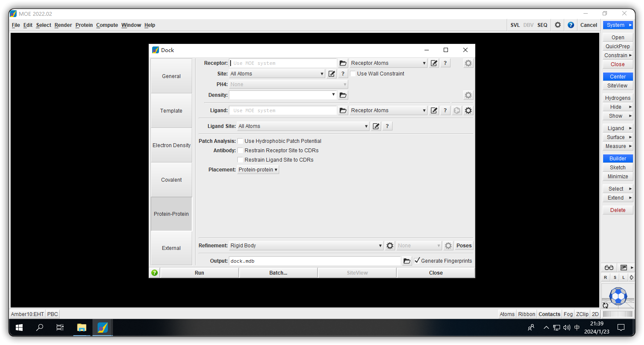Open the Site All Atoms dropdown

pos(277,74)
